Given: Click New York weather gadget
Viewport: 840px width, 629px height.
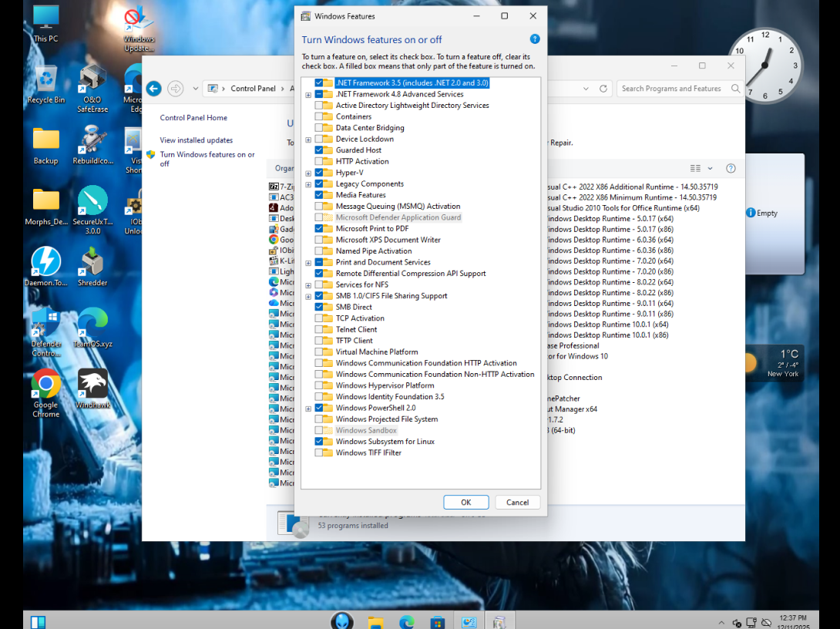Looking at the screenshot, I should pos(776,363).
